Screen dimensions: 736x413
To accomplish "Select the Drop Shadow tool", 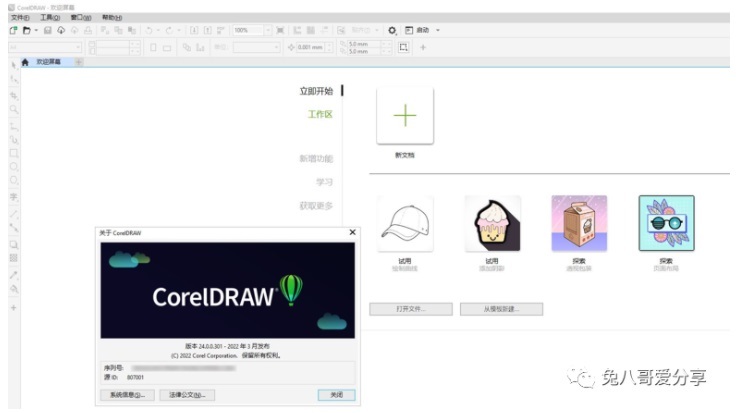I will pos(14,245).
